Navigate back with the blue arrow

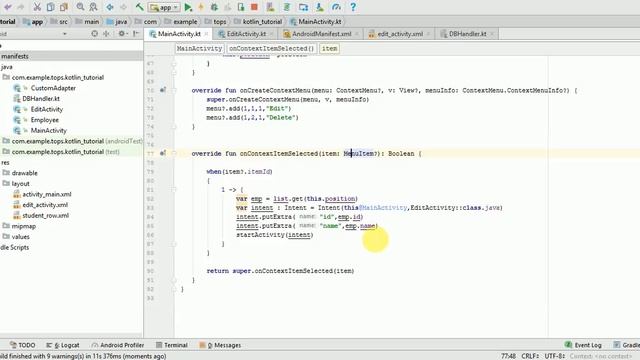[110, 7]
